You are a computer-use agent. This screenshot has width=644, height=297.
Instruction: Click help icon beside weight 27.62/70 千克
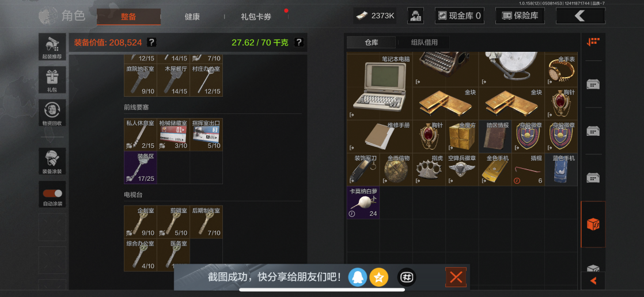click(x=299, y=42)
